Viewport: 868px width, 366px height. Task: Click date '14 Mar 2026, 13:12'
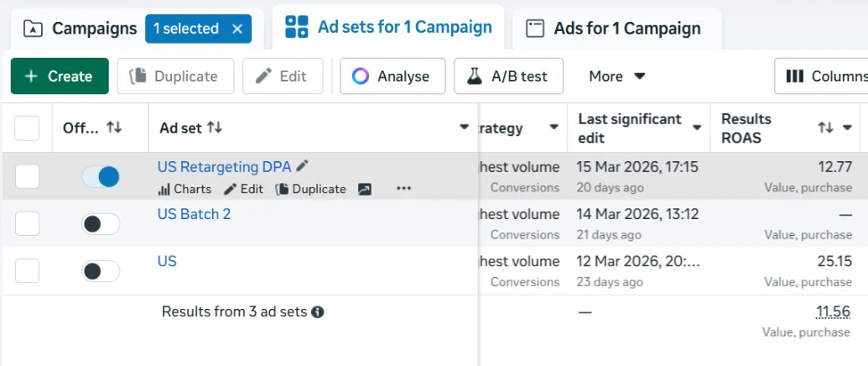637,214
